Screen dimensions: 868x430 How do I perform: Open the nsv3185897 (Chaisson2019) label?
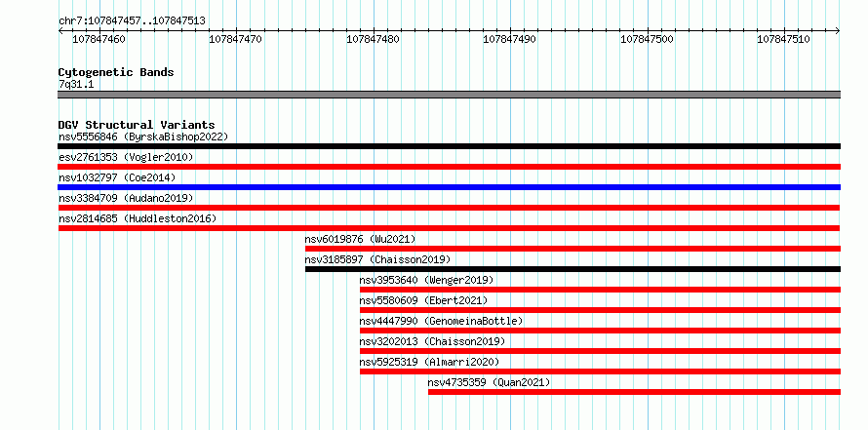click(x=377, y=259)
